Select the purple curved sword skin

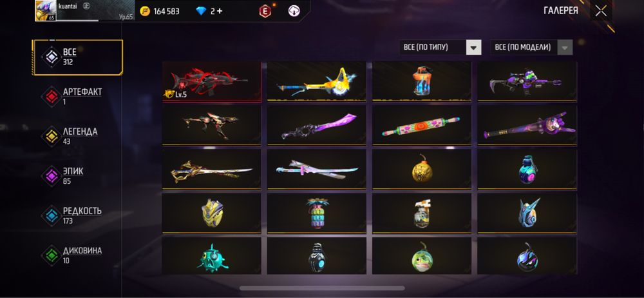(x=317, y=125)
